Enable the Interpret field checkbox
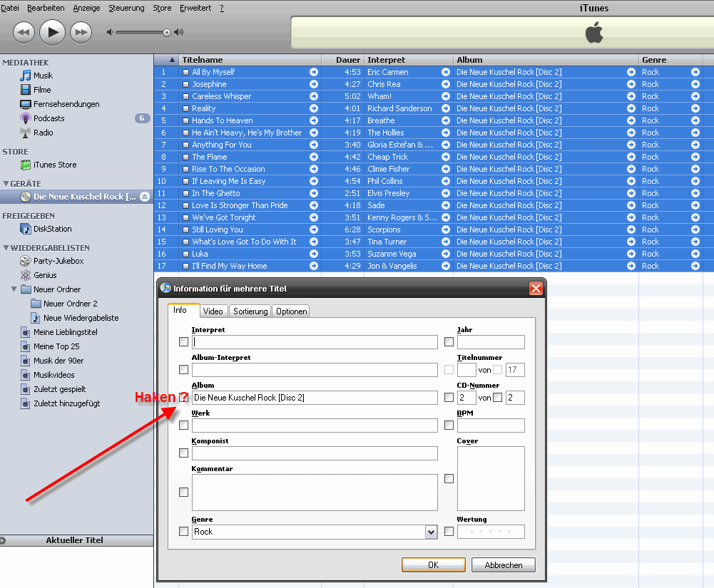 [183, 342]
